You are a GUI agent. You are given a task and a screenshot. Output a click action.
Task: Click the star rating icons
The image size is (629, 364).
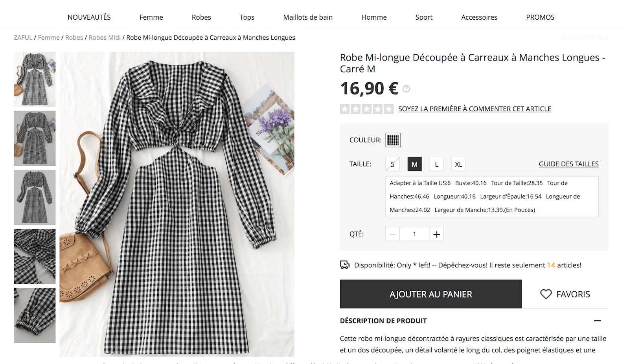[x=366, y=109]
